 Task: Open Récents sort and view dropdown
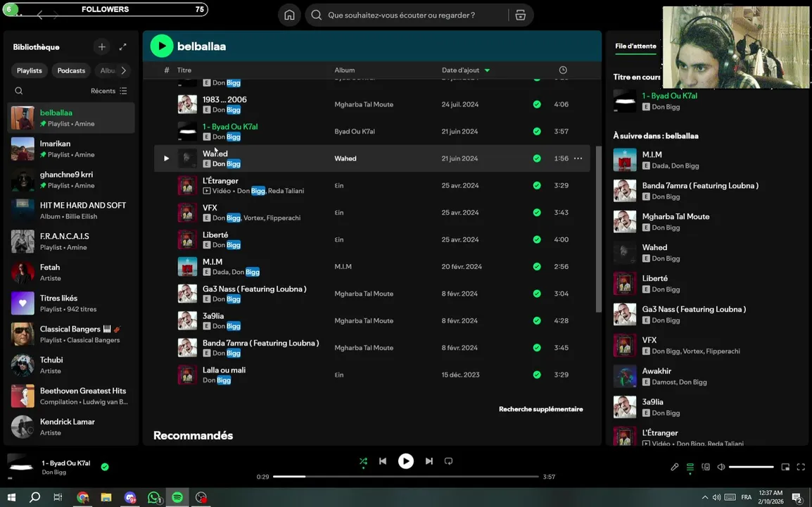(x=109, y=91)
